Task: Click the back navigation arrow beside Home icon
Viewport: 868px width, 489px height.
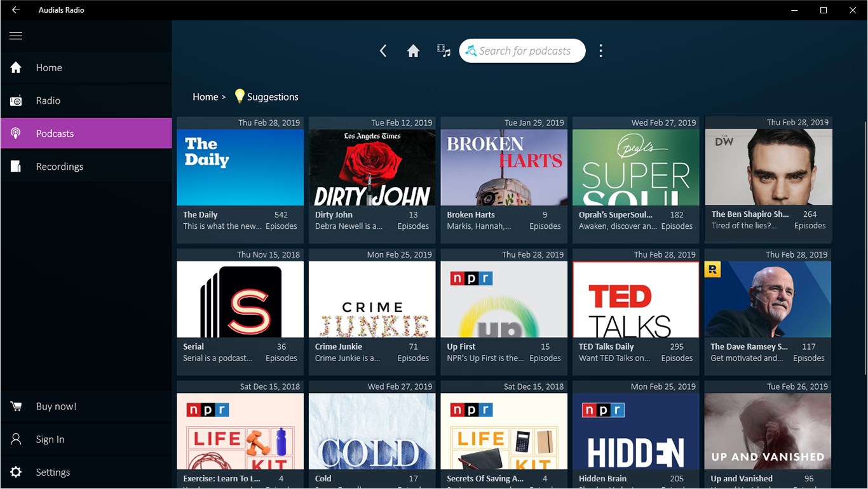Action: pyautogui.click(x=383, y=50)
